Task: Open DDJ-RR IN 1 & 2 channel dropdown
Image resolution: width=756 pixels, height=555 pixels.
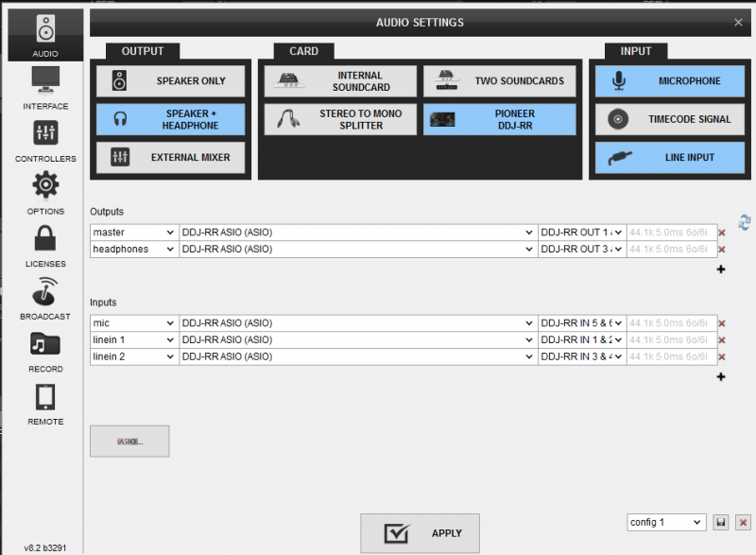Action: (582, 340)
